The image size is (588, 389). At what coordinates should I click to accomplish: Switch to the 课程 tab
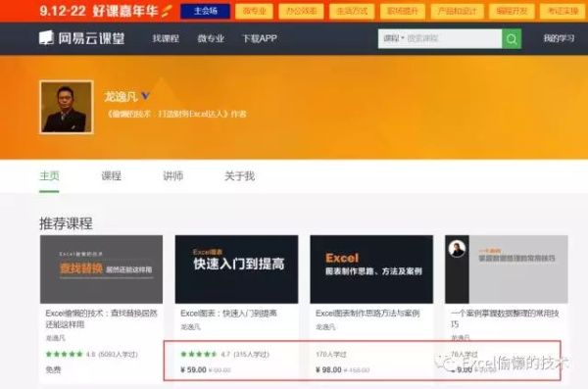point(111,175)
